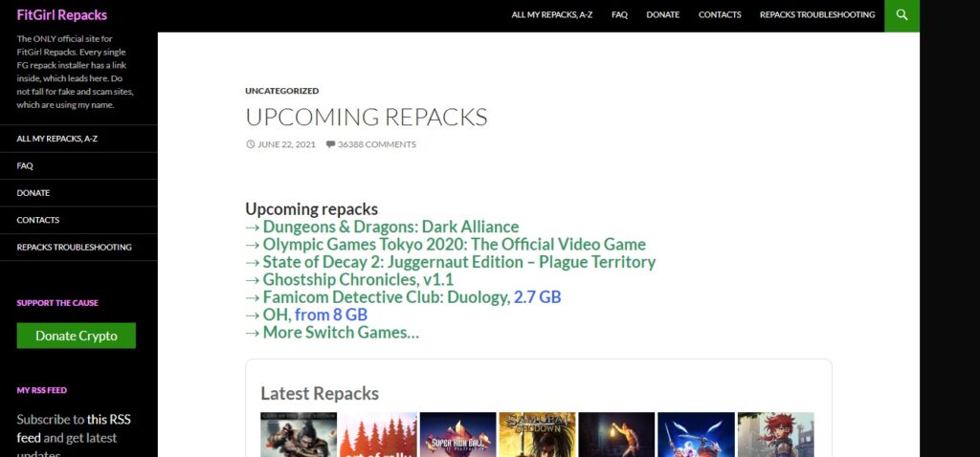Viewport: 980px width, 457px height.
Task: Open the search magnifier icon
Action: [902, 15]
